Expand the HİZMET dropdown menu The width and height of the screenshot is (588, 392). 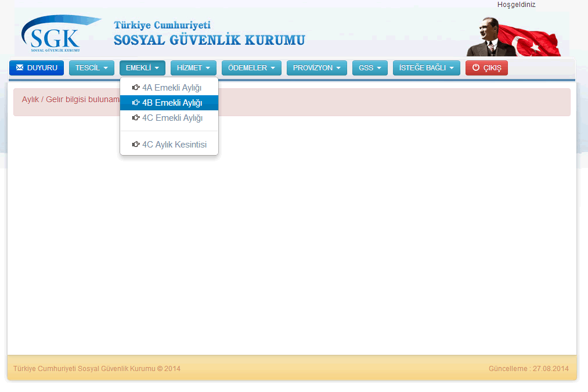tap(193, 68)
